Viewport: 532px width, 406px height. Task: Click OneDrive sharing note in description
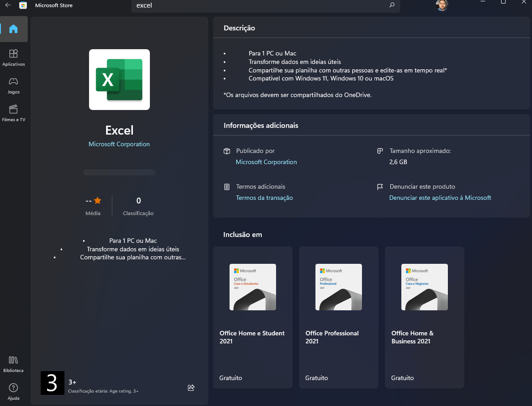click(x=298, y=95)
